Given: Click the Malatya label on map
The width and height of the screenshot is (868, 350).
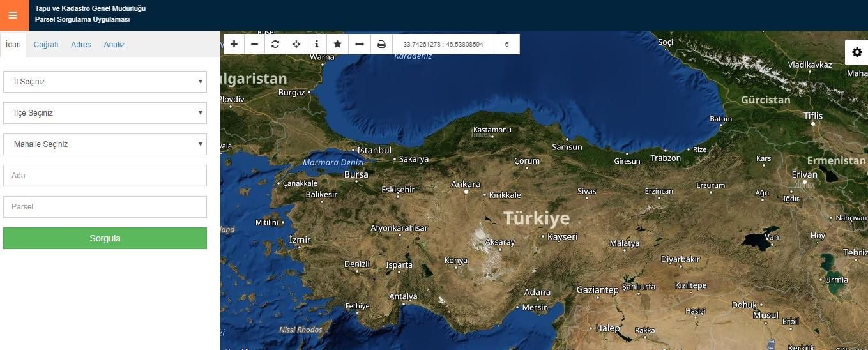Looking at the screenshot, I should tap(624, 243).
